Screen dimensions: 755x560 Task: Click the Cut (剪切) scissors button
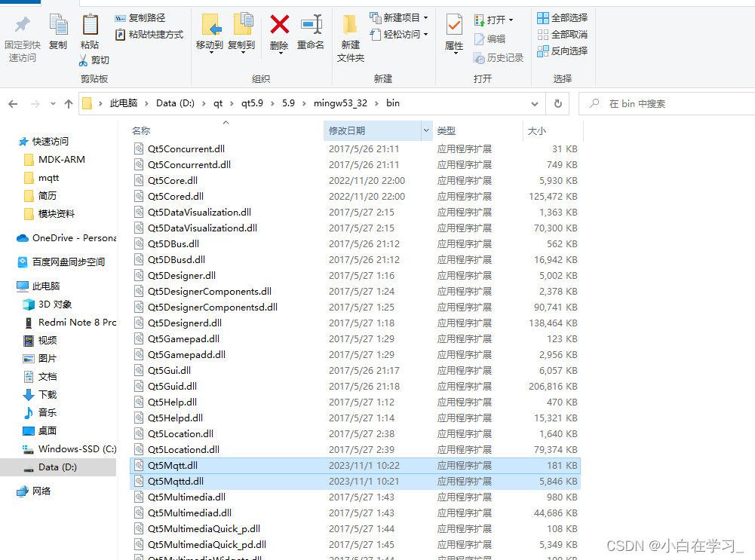[94, 60]
